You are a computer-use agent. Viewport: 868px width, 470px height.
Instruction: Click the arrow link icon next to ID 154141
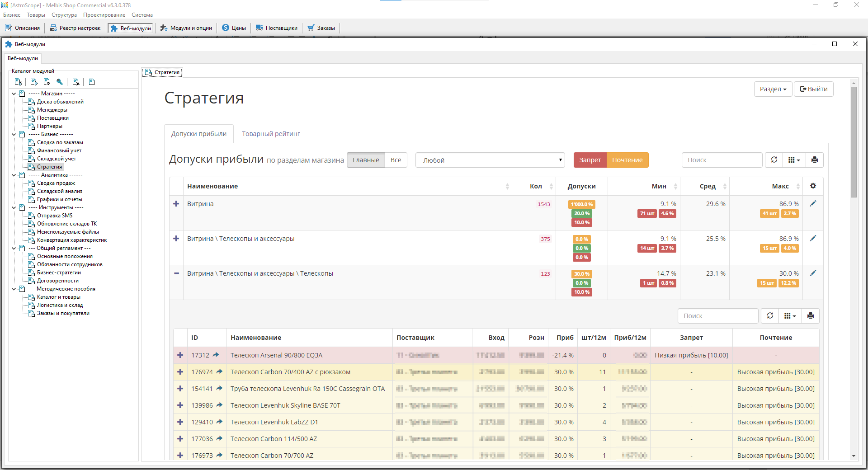(x=219, y=388)
